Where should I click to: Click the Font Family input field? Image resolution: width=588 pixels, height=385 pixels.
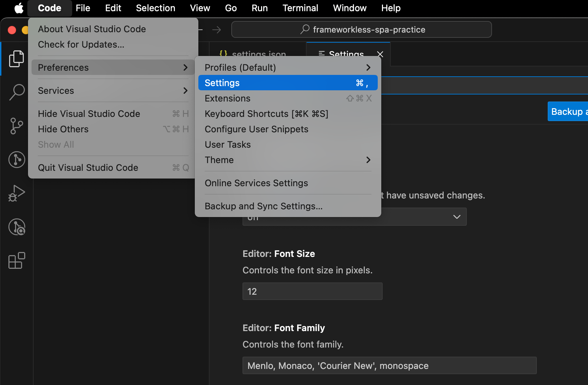point(389,365)
